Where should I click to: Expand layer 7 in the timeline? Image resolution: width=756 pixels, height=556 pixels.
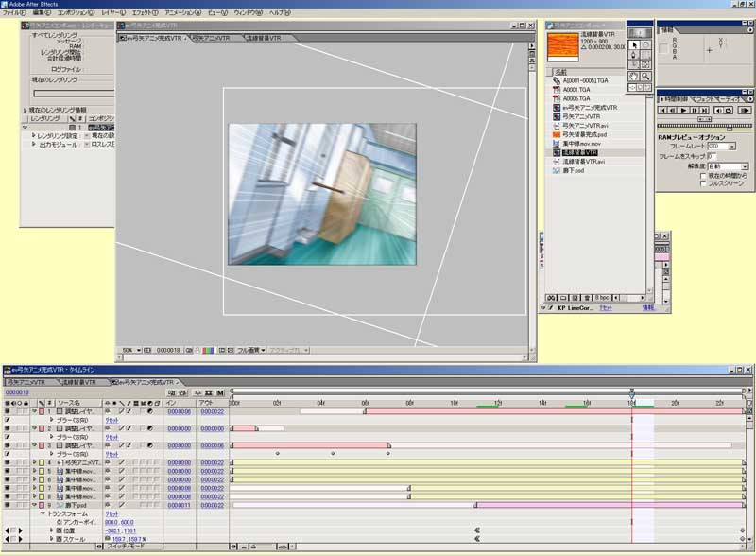point(35,489)
